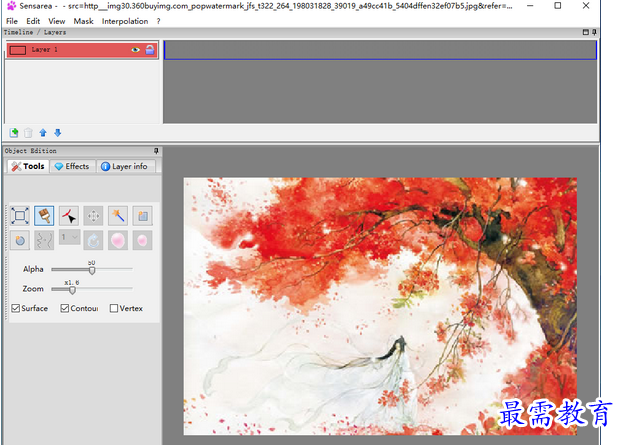Open the numeric dropdown showing 1
Image resolution: width=621 pixels, height=445 pixels.
pyautogui.click(x=70, y=237)
